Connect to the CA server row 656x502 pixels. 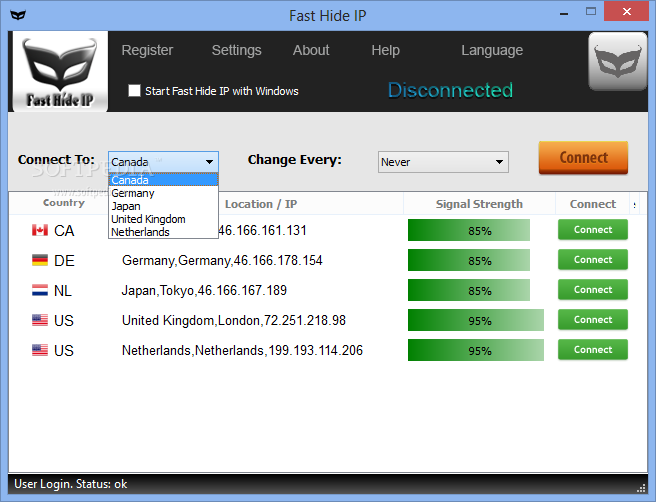click(x=593, y=230)
